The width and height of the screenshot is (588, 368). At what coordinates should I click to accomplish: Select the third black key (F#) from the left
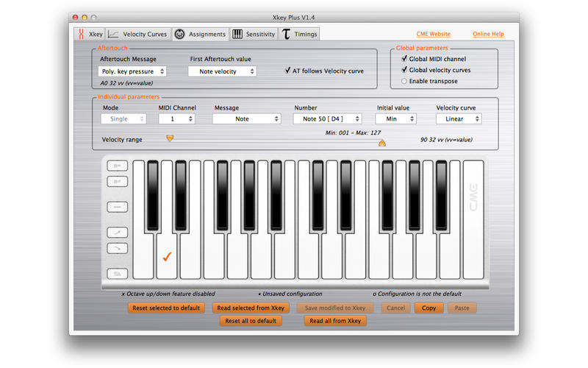(x=223, y=195)
